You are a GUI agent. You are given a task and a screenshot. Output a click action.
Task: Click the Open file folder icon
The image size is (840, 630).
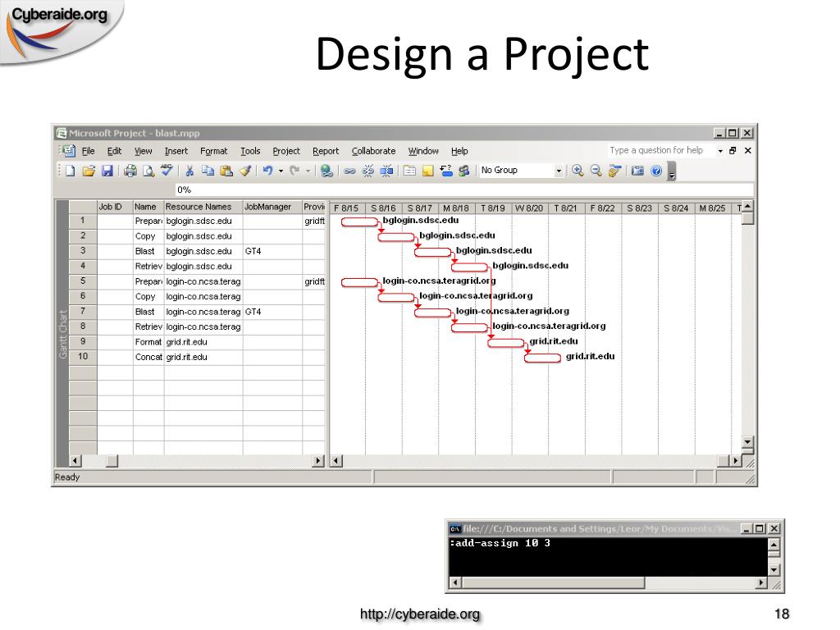(89, 171)
